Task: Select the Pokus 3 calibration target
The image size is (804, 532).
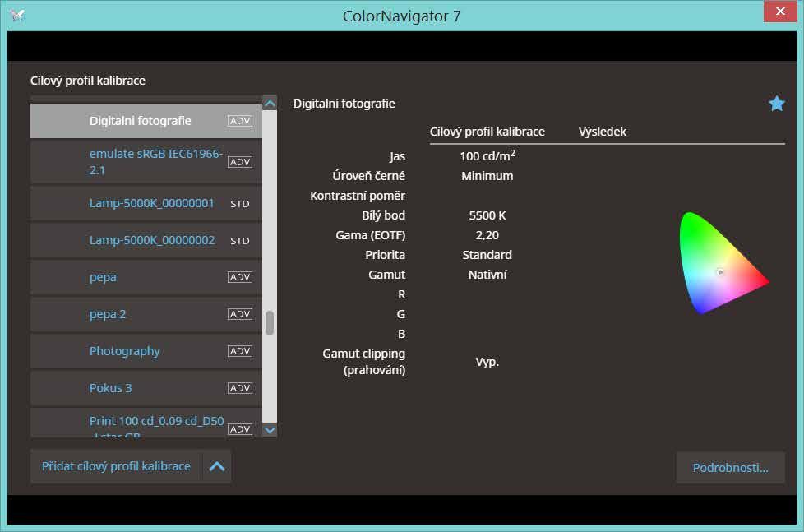Action: click(x=146, y=388)
